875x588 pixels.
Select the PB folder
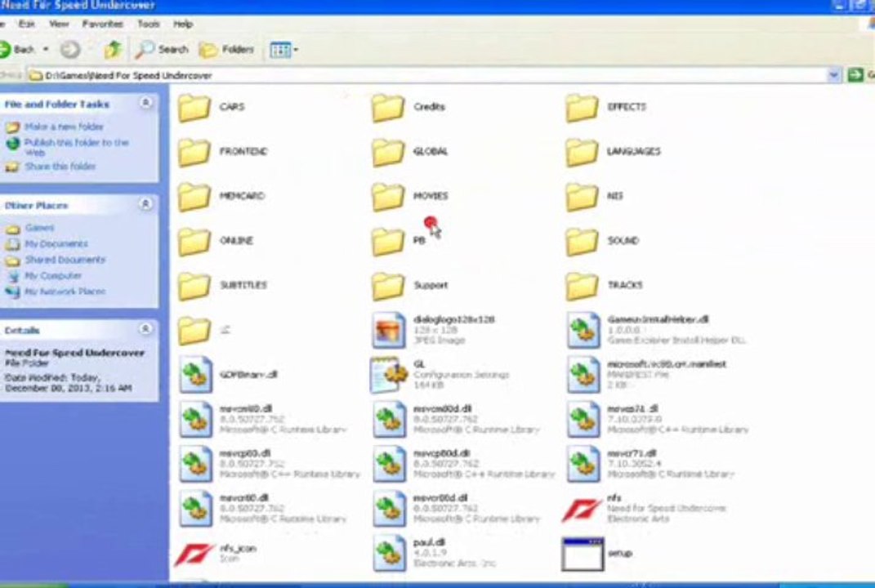(399, 241)
